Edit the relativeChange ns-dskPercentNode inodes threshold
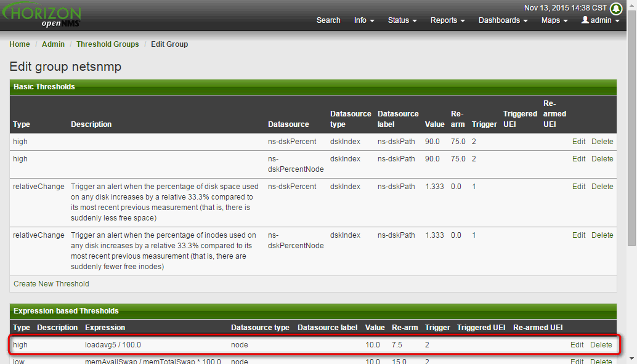 (x=578, y=235)
